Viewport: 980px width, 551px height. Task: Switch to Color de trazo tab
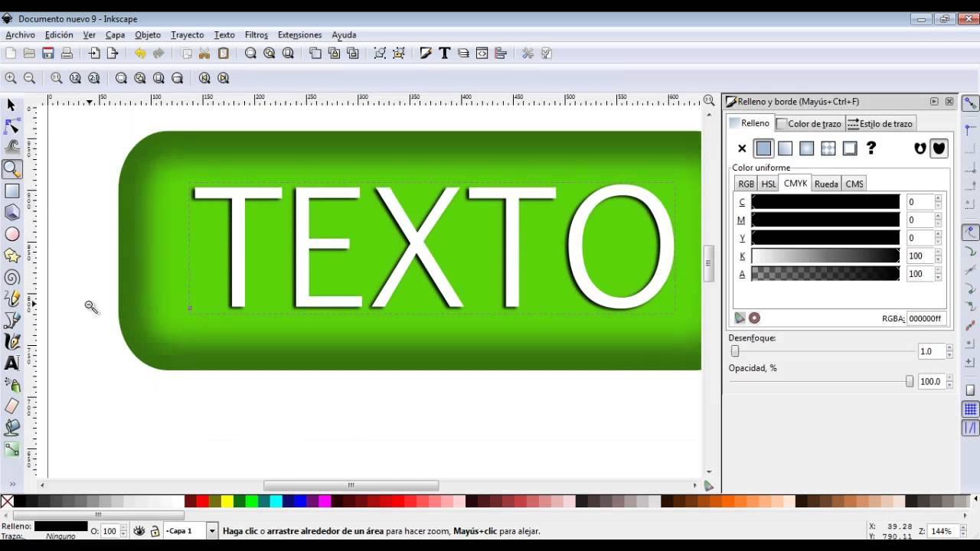point(808,123)
